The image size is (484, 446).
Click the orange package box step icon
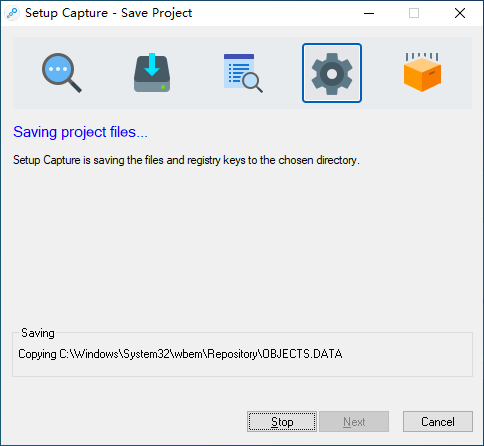tap(422, 72)
